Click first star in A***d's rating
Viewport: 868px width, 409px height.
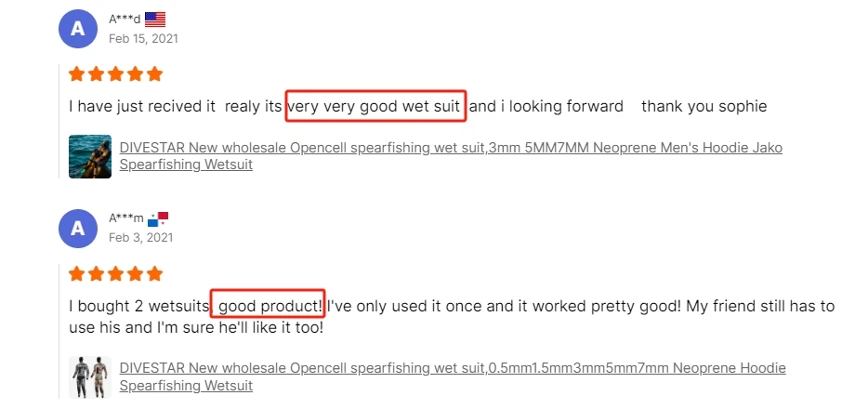[77, 73]
